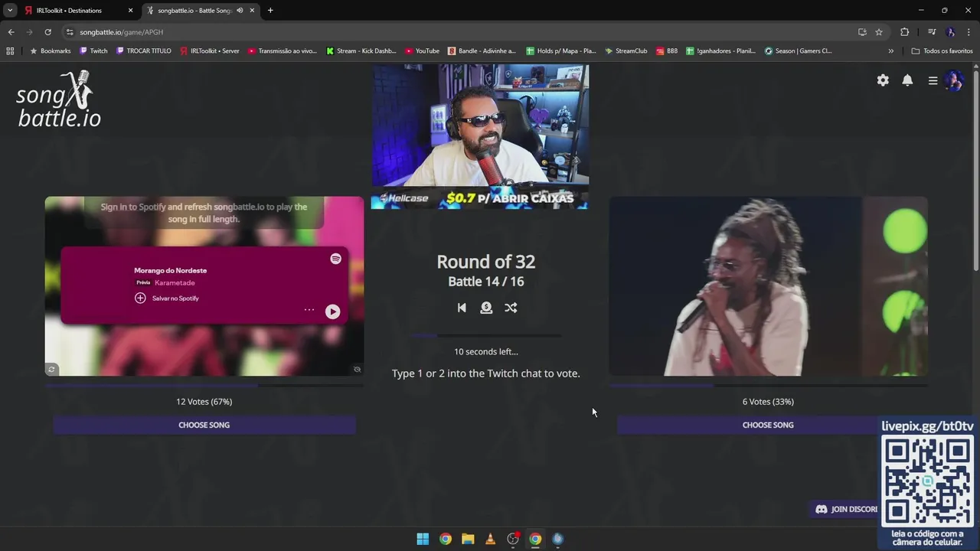Expand the hidden bookmarks chevron

pyautogui.click(x=890, y=51)
